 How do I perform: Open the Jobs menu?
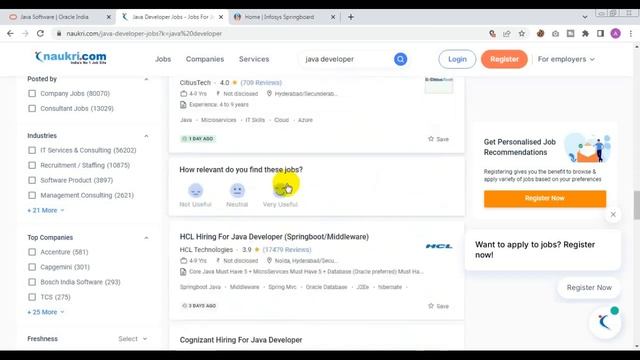[163, 59]
